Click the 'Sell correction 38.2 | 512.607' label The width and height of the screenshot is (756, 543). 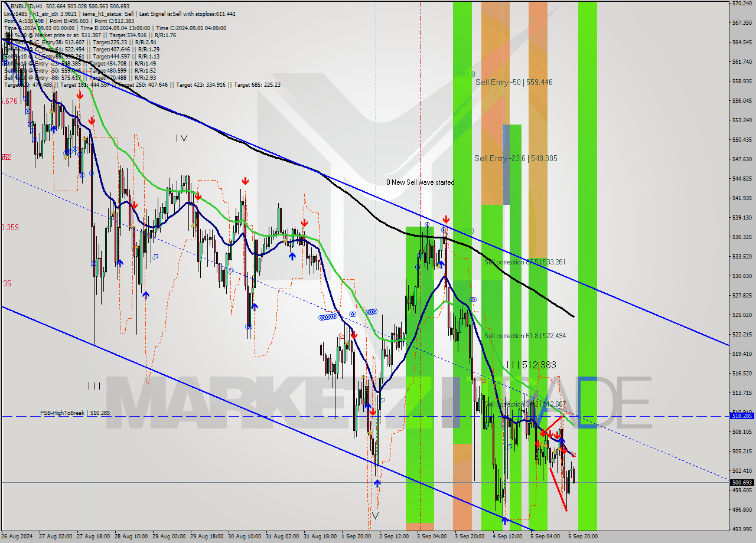(x=525, y=404)
